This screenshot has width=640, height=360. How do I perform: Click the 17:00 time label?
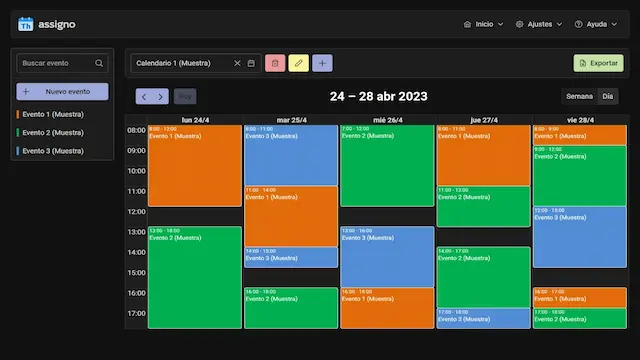click(x=136, y=313)
